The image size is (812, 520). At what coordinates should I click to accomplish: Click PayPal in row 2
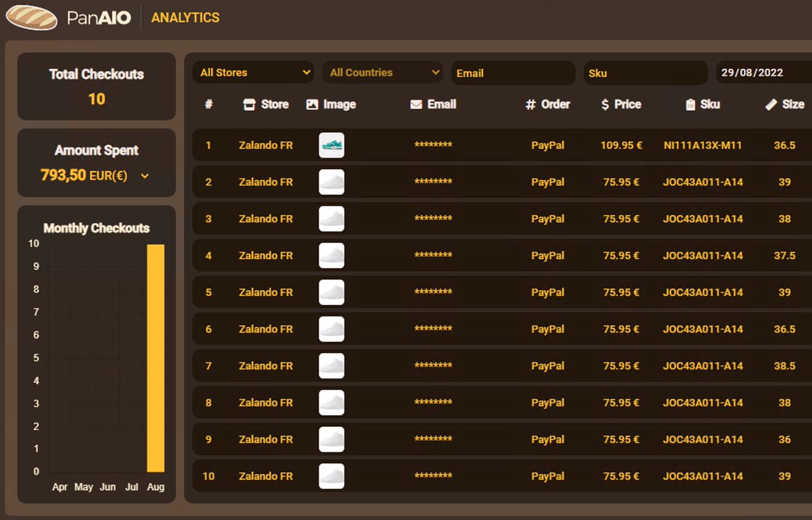coord(547,182)
